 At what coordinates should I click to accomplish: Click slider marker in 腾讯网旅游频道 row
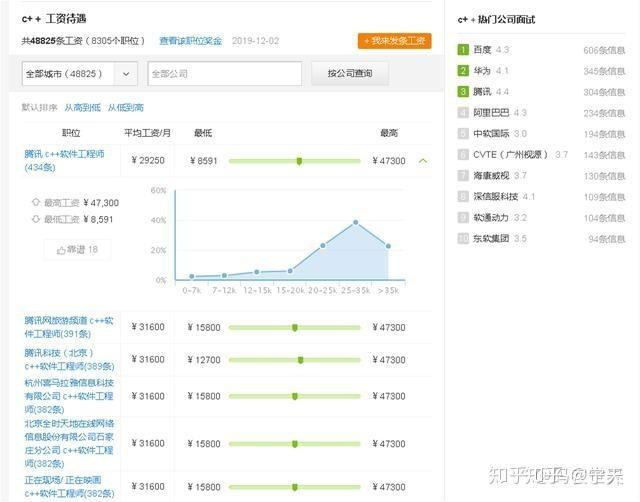(x=295, y=327)
